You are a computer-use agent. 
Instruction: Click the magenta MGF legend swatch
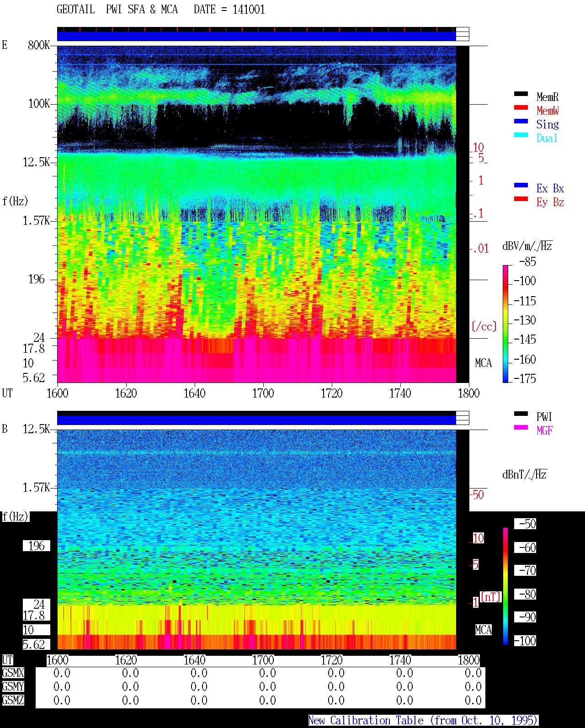point(521,428)
